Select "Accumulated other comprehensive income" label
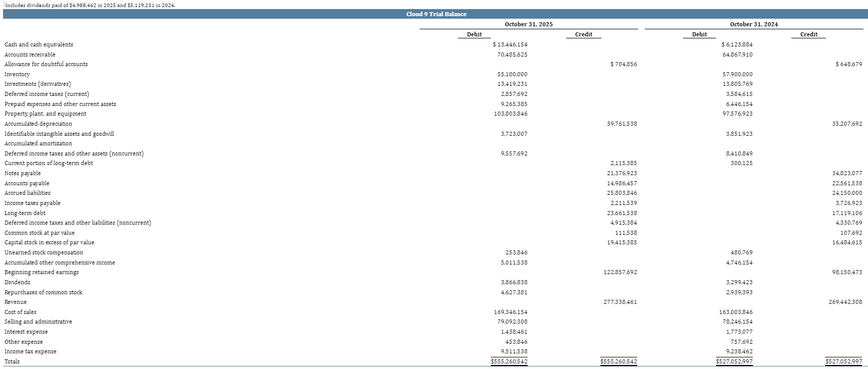 [x=60, y=262]
